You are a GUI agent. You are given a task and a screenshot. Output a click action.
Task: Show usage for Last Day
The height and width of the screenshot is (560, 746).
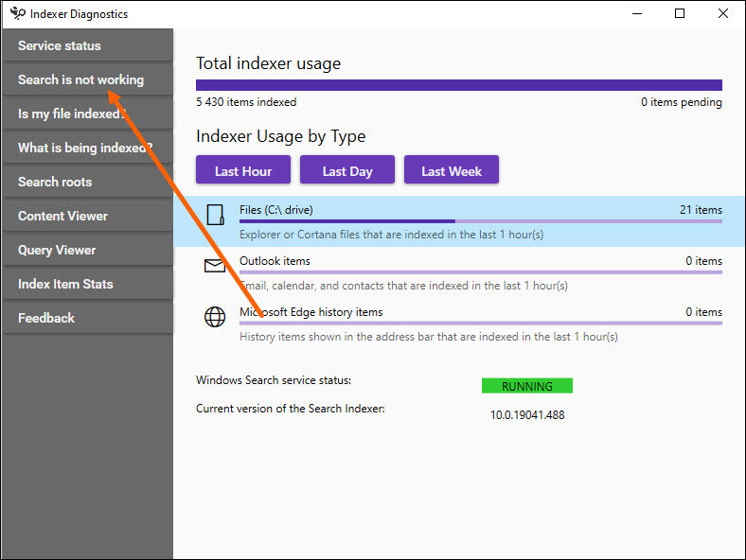coord(347,169)
